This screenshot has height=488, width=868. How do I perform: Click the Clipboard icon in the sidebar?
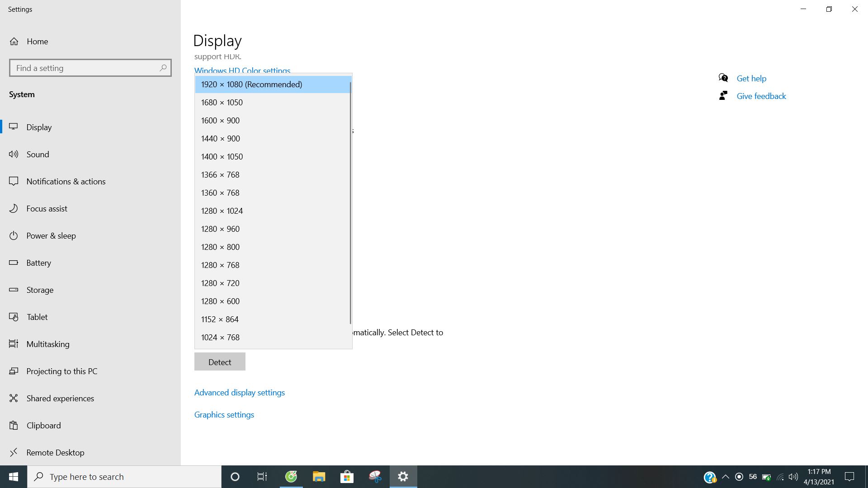(14, 425)
